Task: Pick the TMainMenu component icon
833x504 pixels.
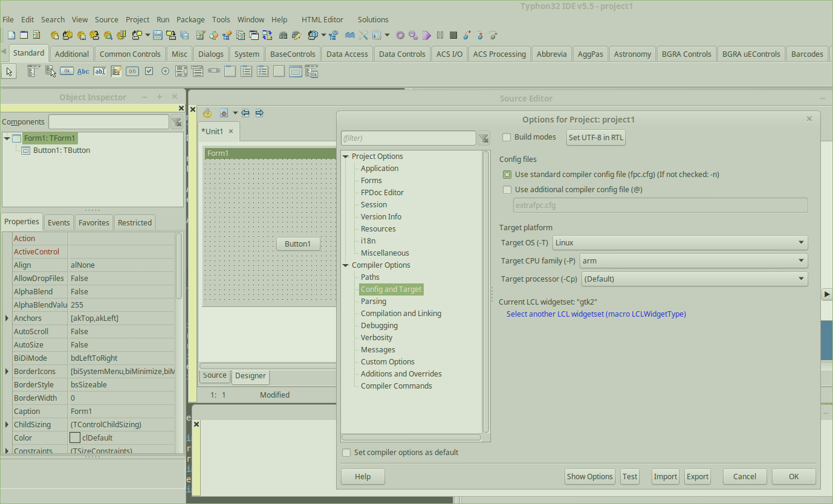Action: point(33,71)
